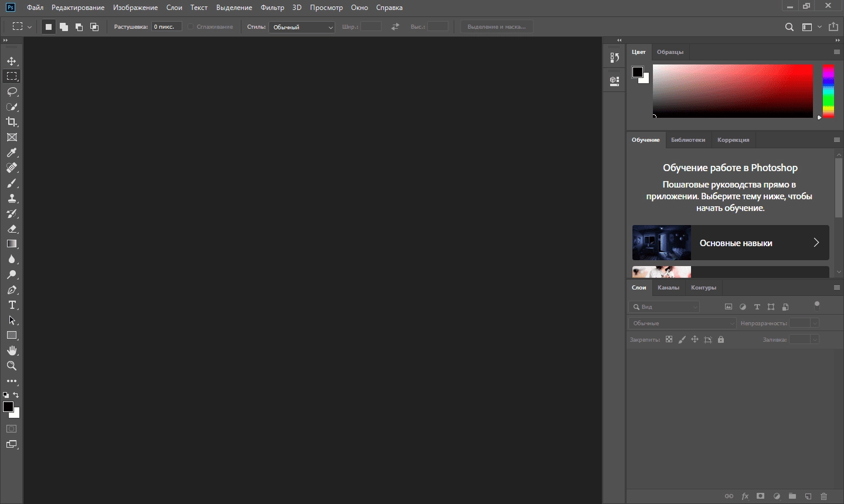
Task: Open the Основные навыки tutorial
Action: pyautogui.click(x=730, y=243)
